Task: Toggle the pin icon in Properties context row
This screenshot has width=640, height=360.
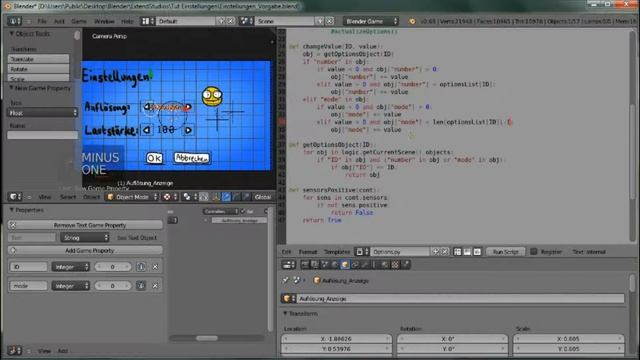Action: click(286, 280)
